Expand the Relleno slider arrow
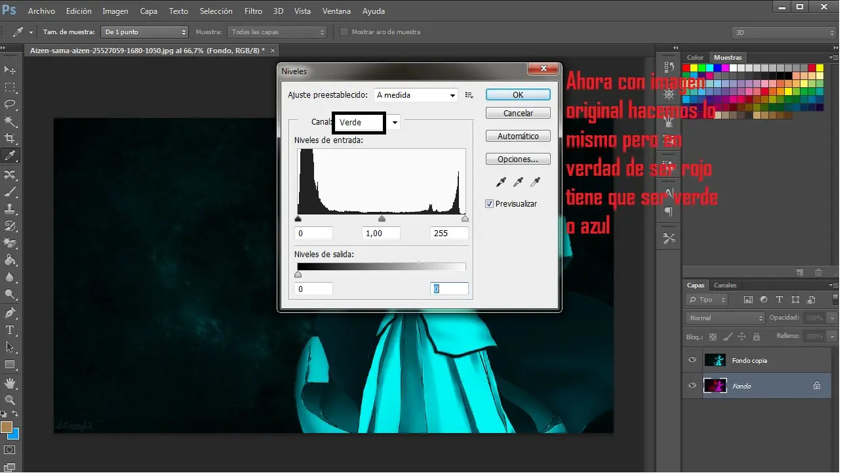 832,337
